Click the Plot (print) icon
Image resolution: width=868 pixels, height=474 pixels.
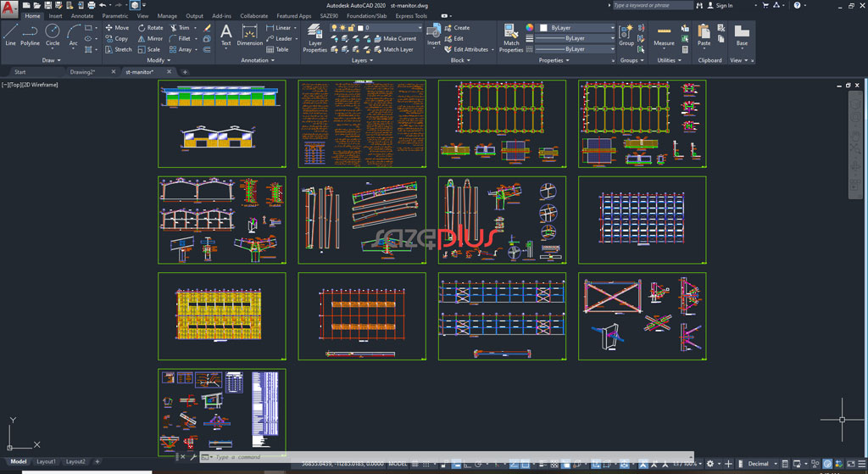pyautogui.click(x=92, y=5)
